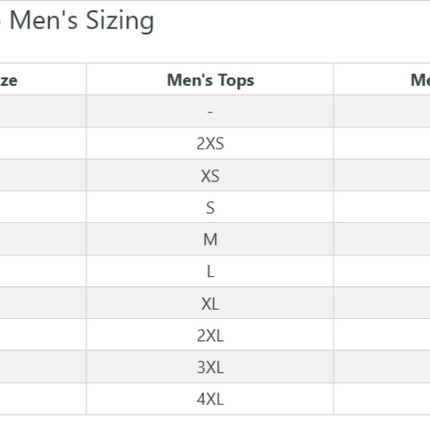Screen dimensions: 430x430
Task: Click the empty first-column cell beside M
Action: (x=43, y=239)
